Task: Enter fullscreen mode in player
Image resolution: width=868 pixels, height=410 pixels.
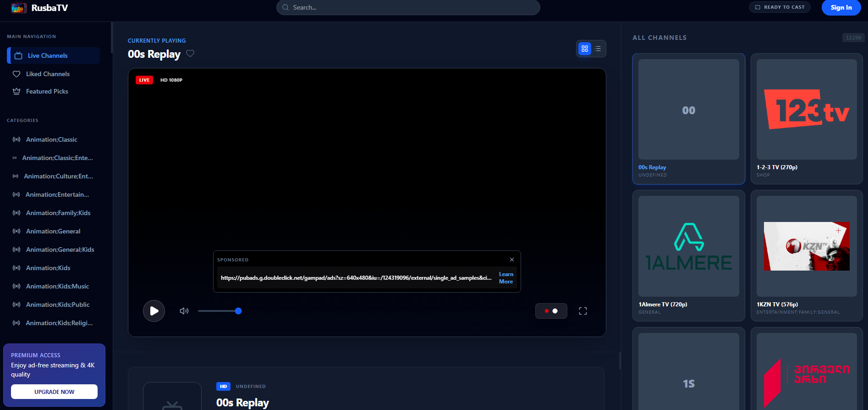Action: (x=583, y=311)
